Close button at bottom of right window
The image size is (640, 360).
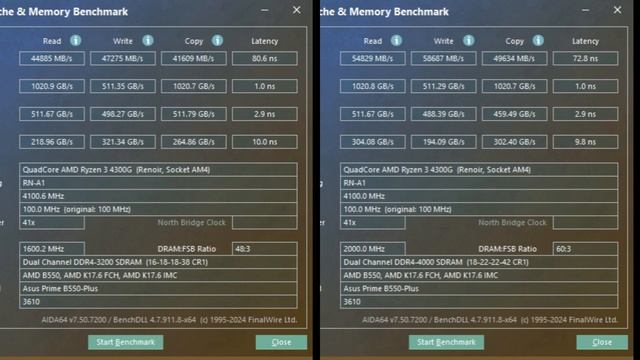tap(602, 342)
